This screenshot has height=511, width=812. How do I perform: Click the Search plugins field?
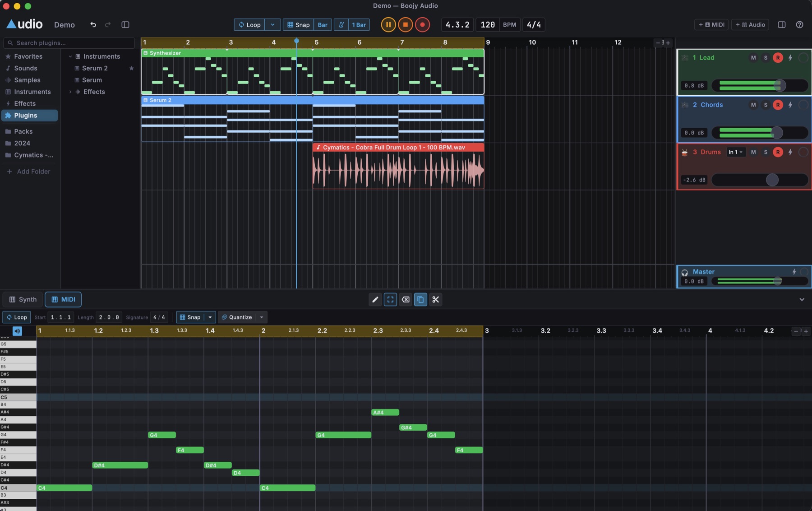pyautogui.click(x=69, y=43)
